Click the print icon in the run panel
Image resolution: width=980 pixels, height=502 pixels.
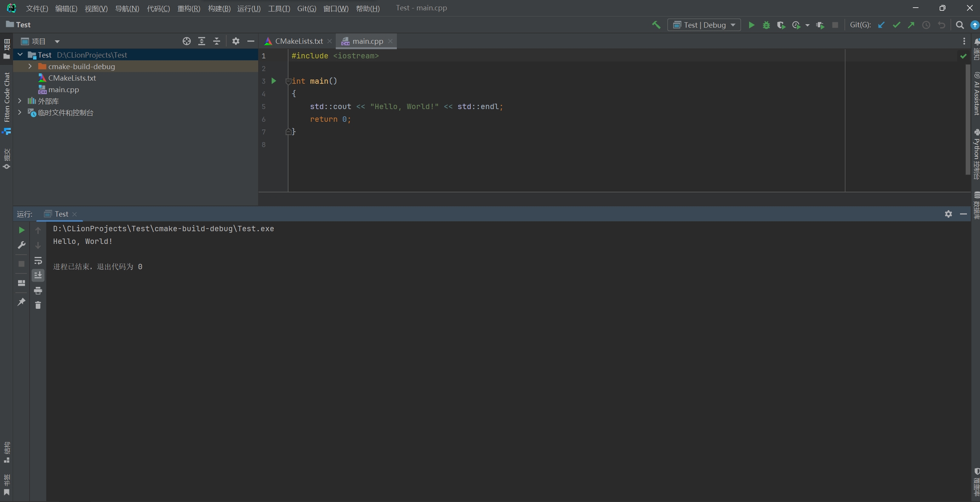[38, 291]
